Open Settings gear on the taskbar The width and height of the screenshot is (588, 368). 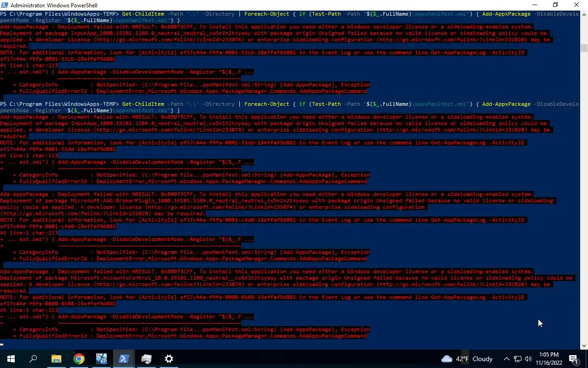tap(169, 359)
